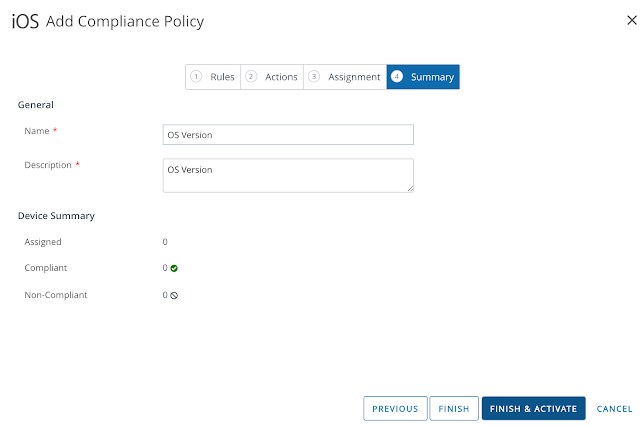Open the Assignment step tab
The width and height of the screenshot is (640, 426).
(345, 77)
